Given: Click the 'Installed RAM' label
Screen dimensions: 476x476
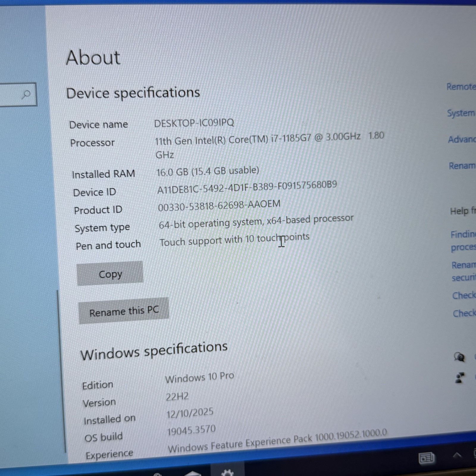Looking at the screenshot, I should click(103, 174).
